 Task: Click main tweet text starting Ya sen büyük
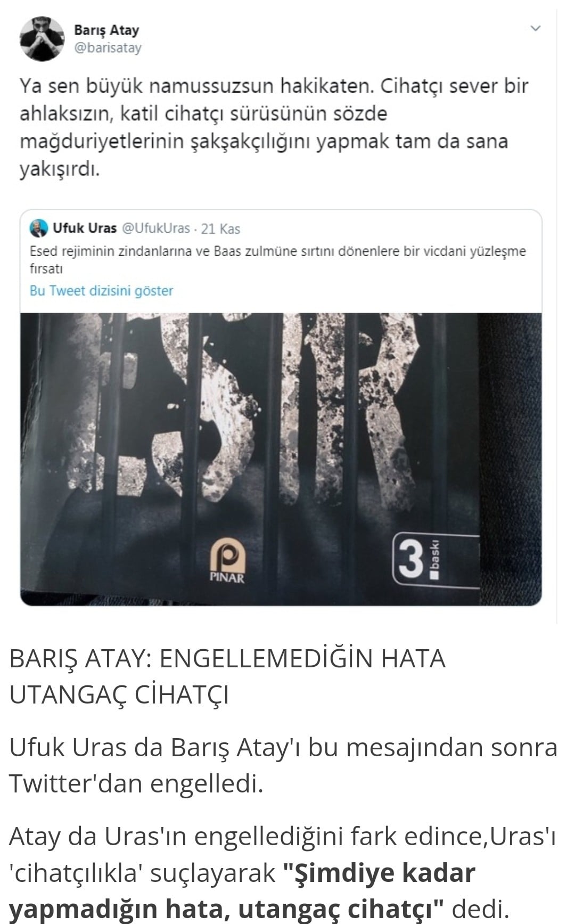click(274, 127)
